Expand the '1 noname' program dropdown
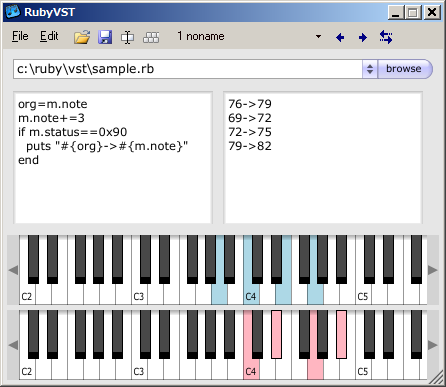 318,36
